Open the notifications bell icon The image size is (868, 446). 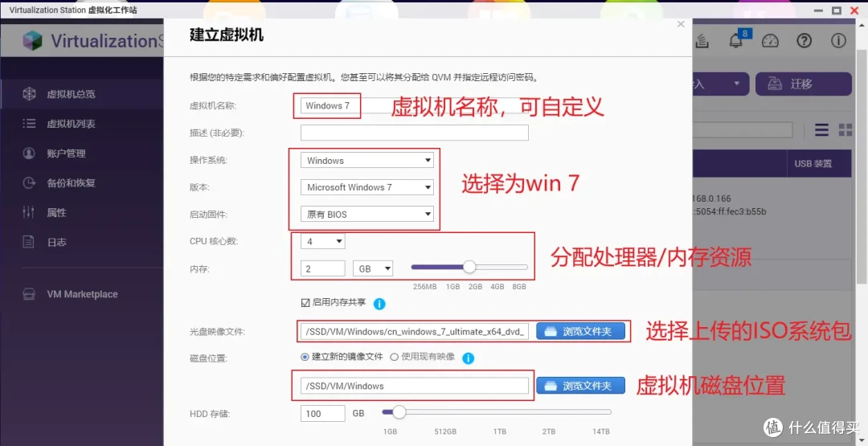point(736,40)
